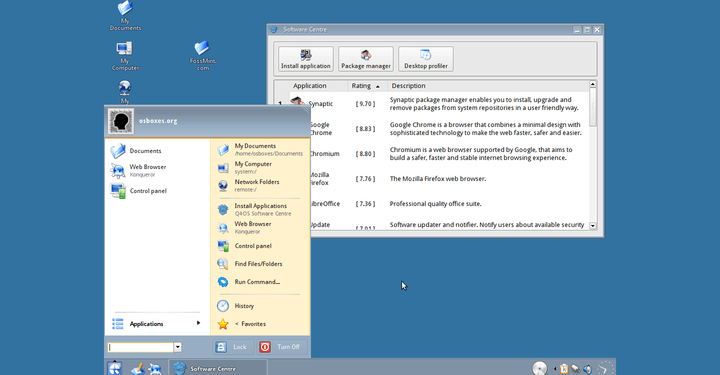Click the Install application button
Viewport: 720px width, 375px height.
tap(305, 59)
